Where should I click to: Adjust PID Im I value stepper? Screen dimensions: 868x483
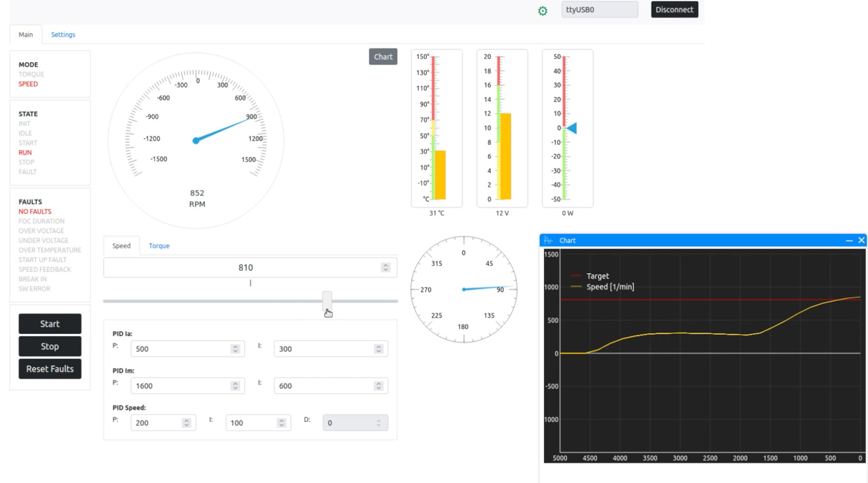378,386
